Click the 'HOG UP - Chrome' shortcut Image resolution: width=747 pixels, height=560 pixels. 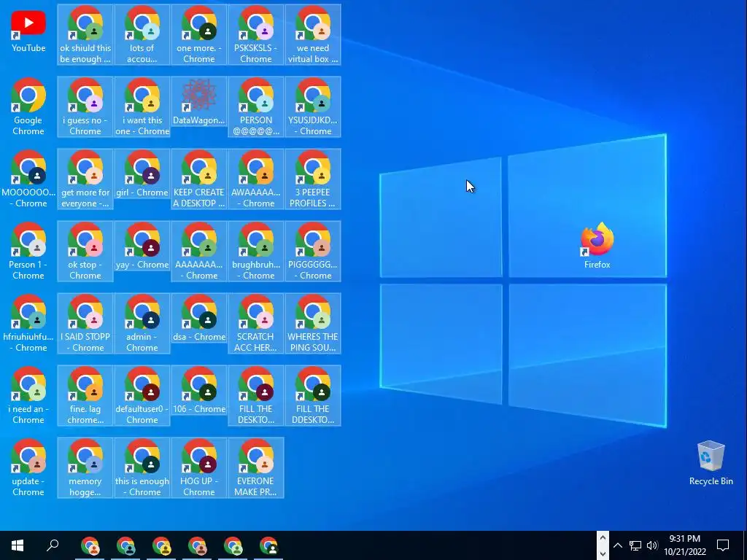(x=198, y=467)
